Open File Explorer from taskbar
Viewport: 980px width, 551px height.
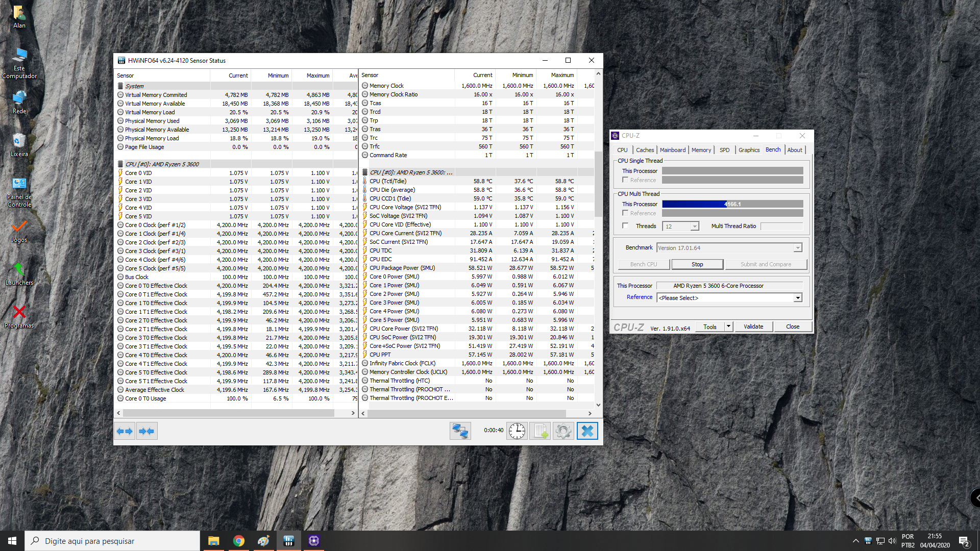[213, 541]
